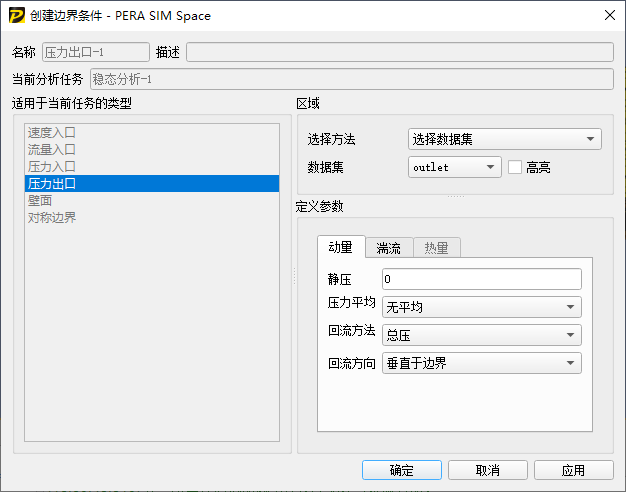Click the 确定 button
Image resolution: width=626 pixels, height=492 pixels.
(402, 470)
